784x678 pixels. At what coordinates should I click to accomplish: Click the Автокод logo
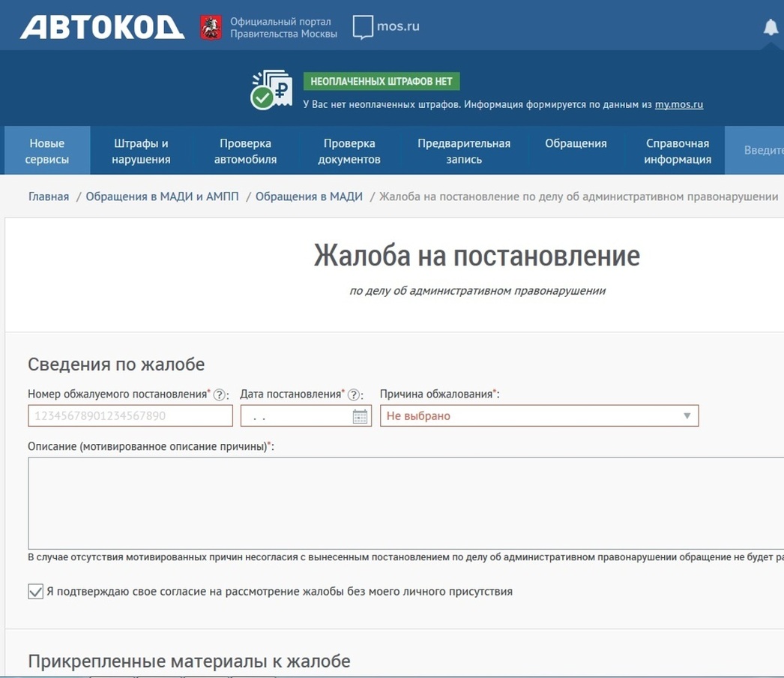point(102,27)
